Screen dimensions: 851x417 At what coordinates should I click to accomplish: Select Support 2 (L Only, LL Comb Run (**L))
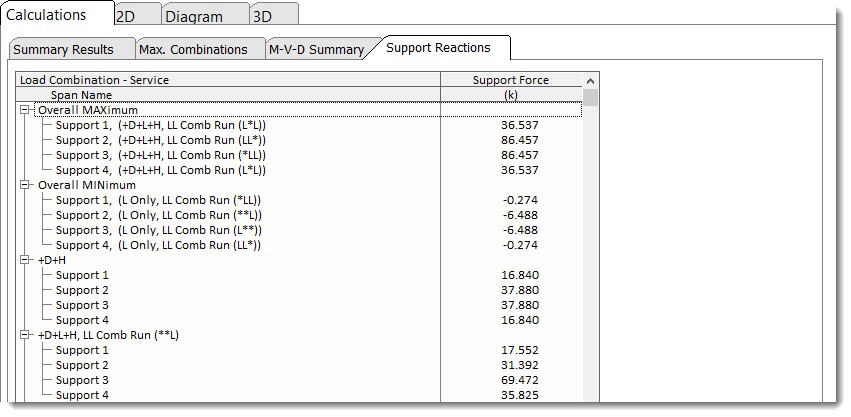click(158, 215)
